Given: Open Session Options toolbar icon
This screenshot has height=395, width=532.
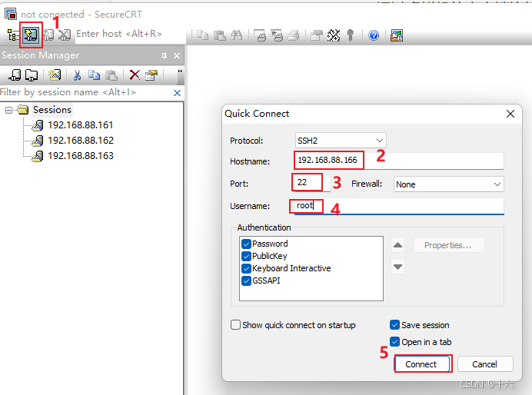Looking at the screenshot, I should click(x=317, y=35).
